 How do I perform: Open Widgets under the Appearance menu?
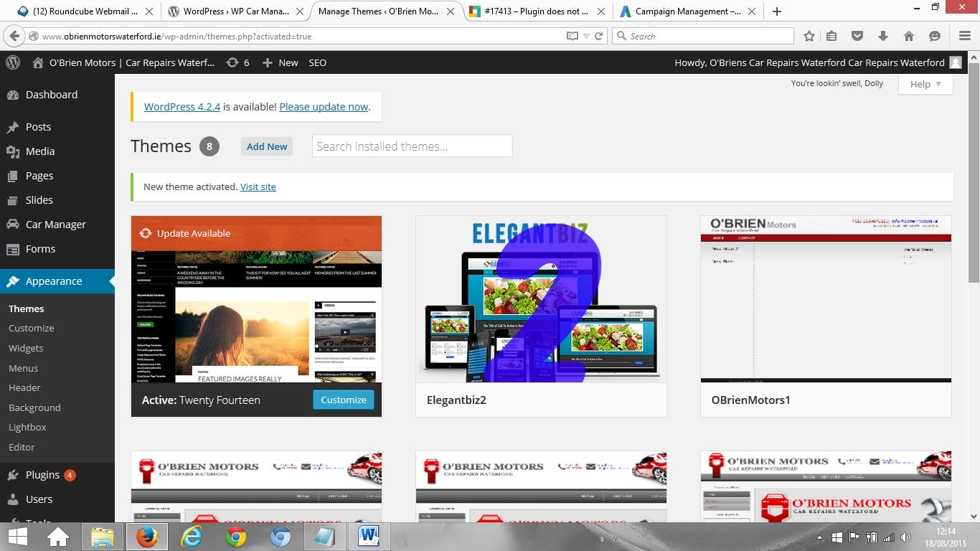point(26,348)
